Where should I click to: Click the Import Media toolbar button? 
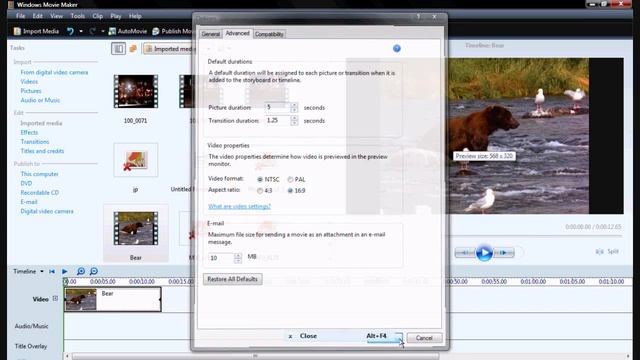point(36,31)
